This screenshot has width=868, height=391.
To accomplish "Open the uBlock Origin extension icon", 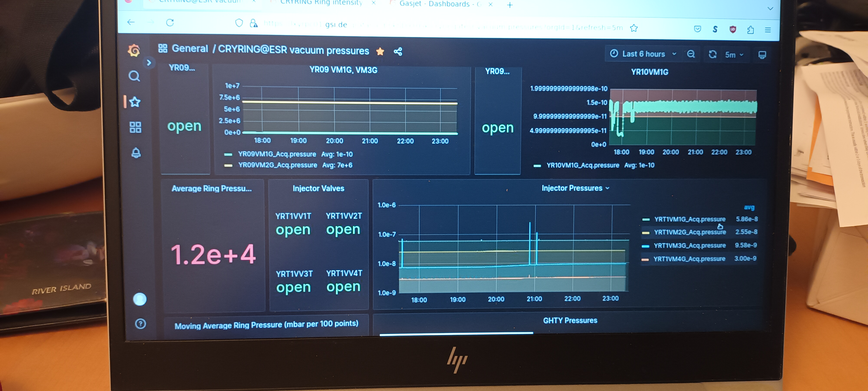I will 733,30.
